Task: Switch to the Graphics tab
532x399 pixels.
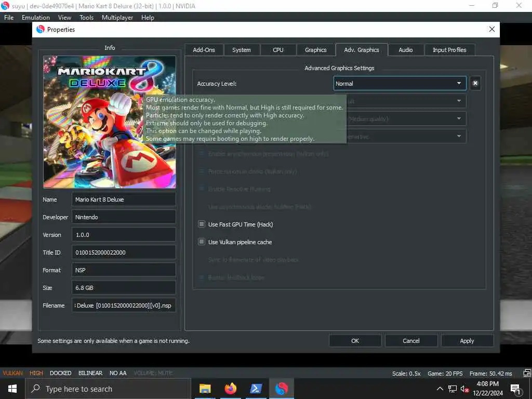Action: [315, 50]
